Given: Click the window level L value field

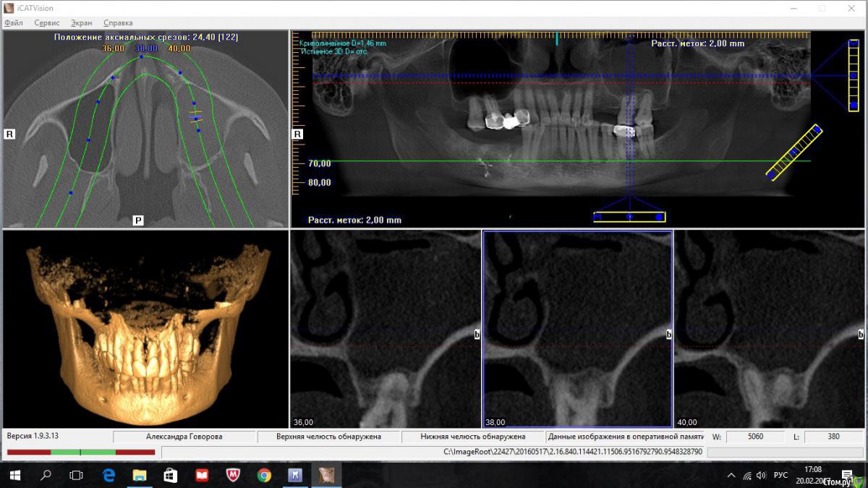Looking at the screenshot, I should (x=832, y=437).
